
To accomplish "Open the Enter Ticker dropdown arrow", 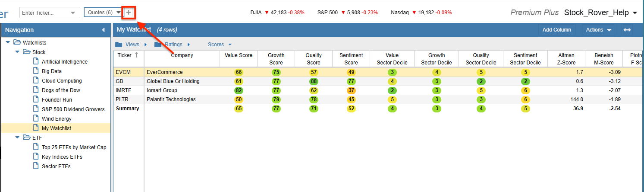I will click(x=73, y=13).
